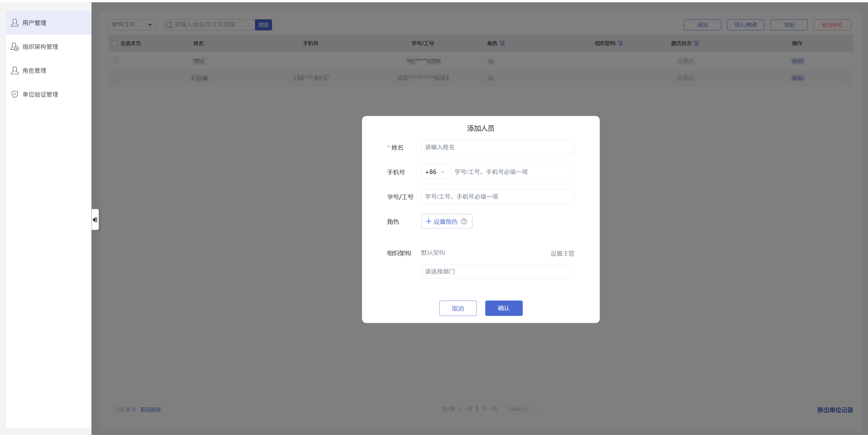Open the 组织架构管理 menu item
This screenshot has height=435, width=868.
coord(40,47)
